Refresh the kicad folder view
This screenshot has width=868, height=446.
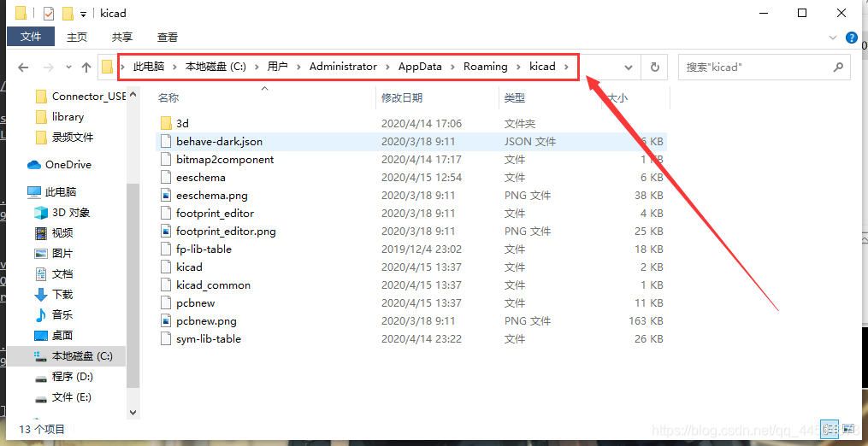(x=655, y=67)
